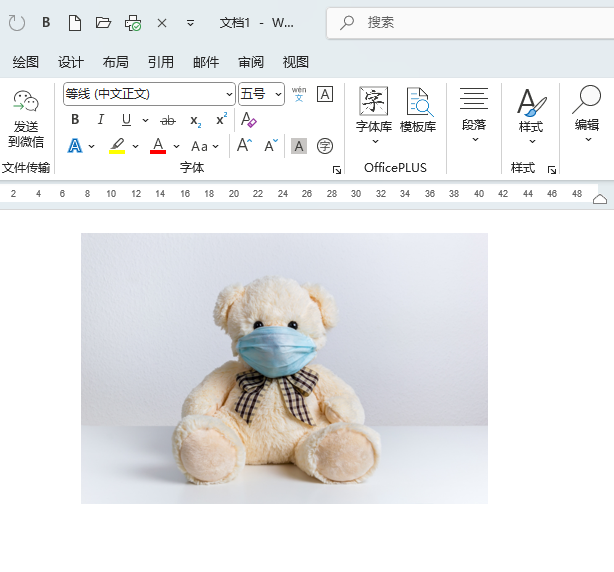
Task: Create a new blank document icon
Action: click(75, 23)
